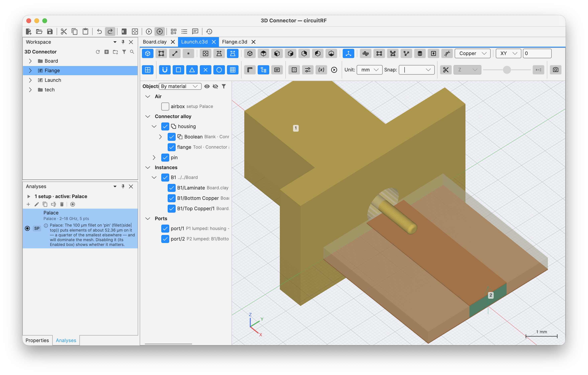The width and height of the screenshot is (588, 375).
Task: Expand the Launch tree item
Action: click(x=30, y=80)
